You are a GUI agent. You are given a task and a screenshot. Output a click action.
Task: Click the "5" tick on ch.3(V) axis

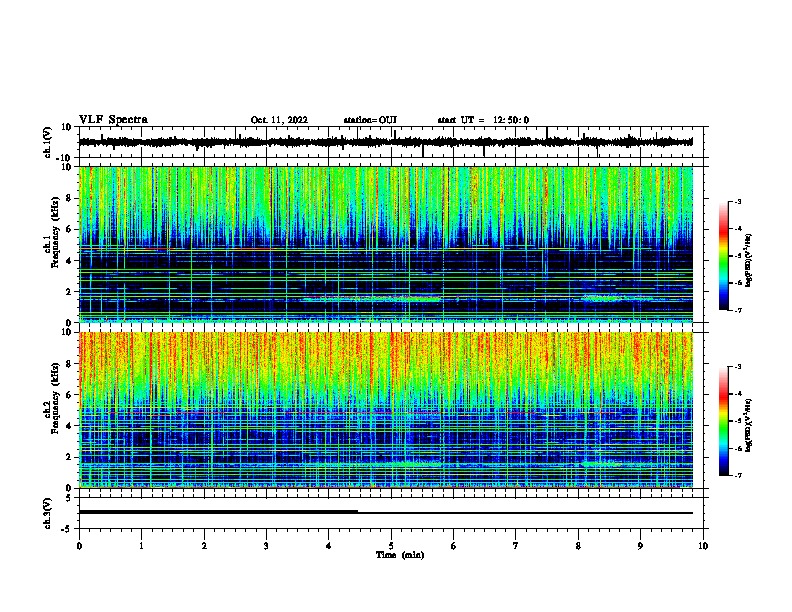[x=70, y=498]
